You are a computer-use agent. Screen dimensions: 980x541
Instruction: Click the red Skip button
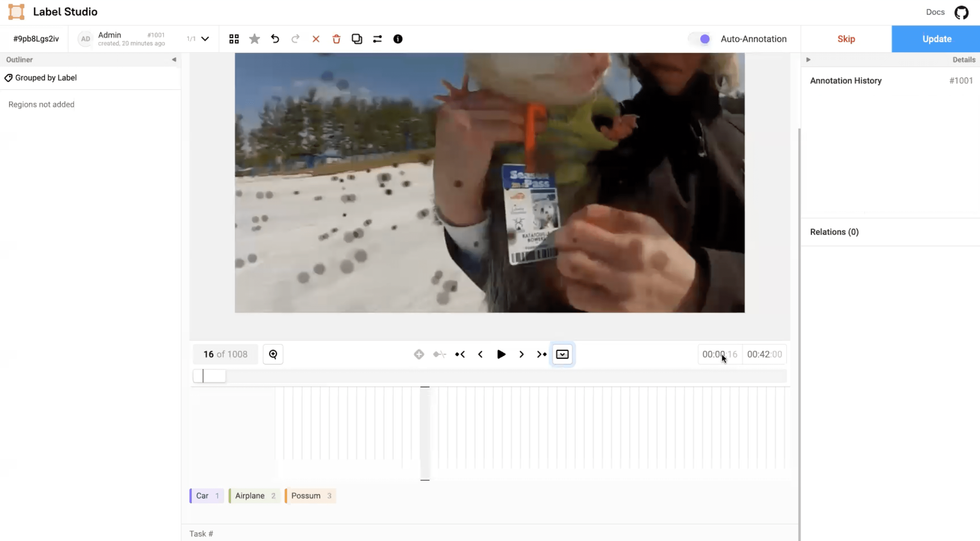(x=846, y=39)
